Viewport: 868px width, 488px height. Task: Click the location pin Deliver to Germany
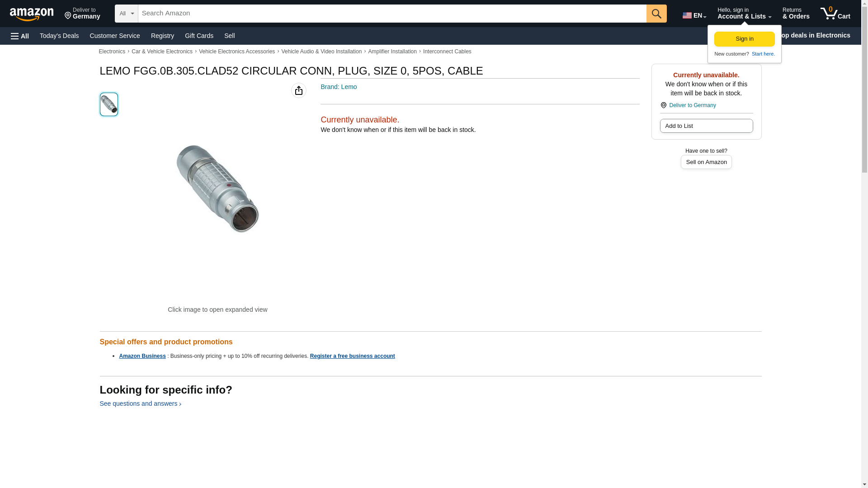pos(82,14)
